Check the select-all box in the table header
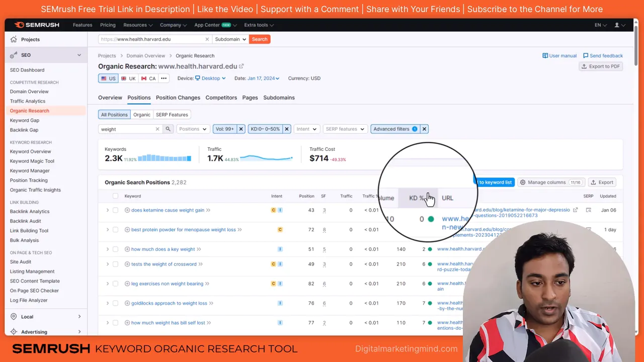This screenshot has width=644, height=362. [x=115, y=196]
